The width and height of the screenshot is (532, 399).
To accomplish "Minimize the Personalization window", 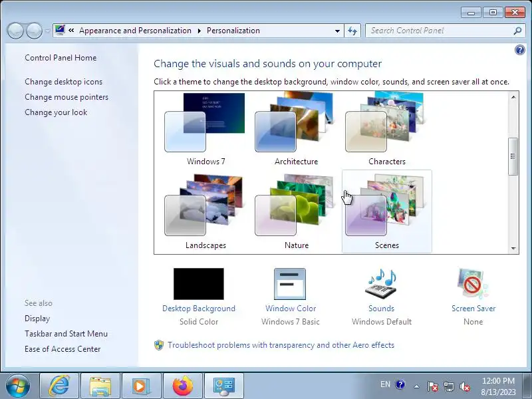I will pos(471,13).
